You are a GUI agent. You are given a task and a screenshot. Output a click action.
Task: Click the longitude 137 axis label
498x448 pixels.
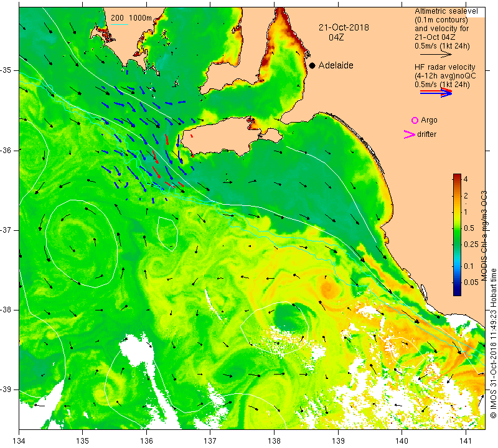210,441
